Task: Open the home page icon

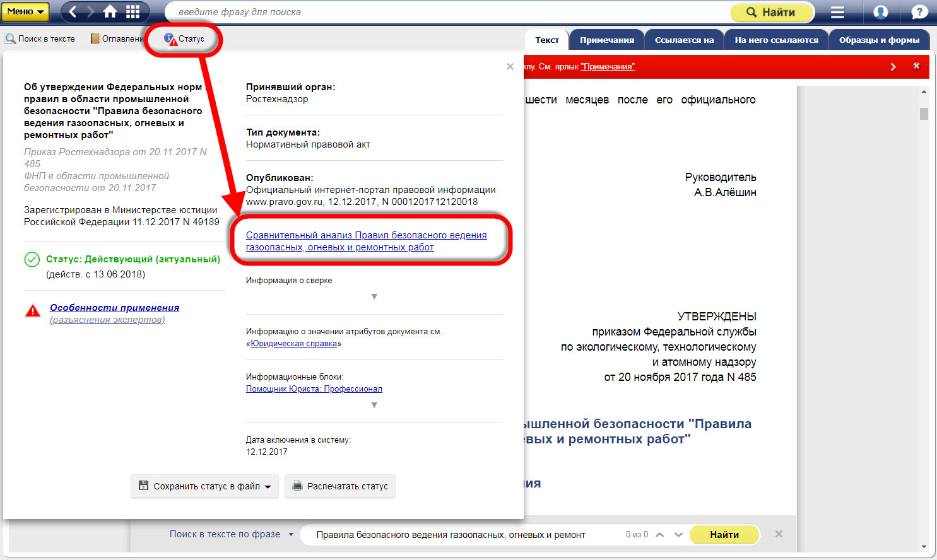Action: tap(110, 11)
